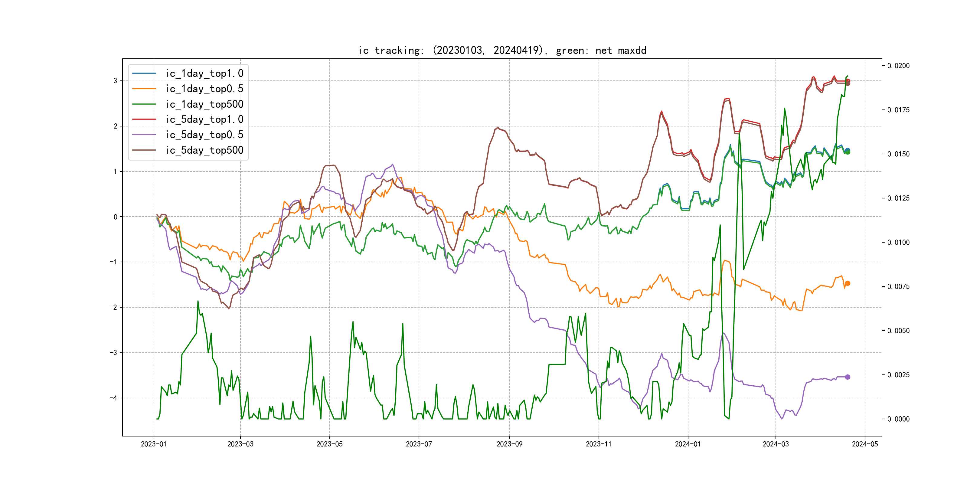
Task: Click the 0.0000 right axis label
Action: (x=898, y=419)
